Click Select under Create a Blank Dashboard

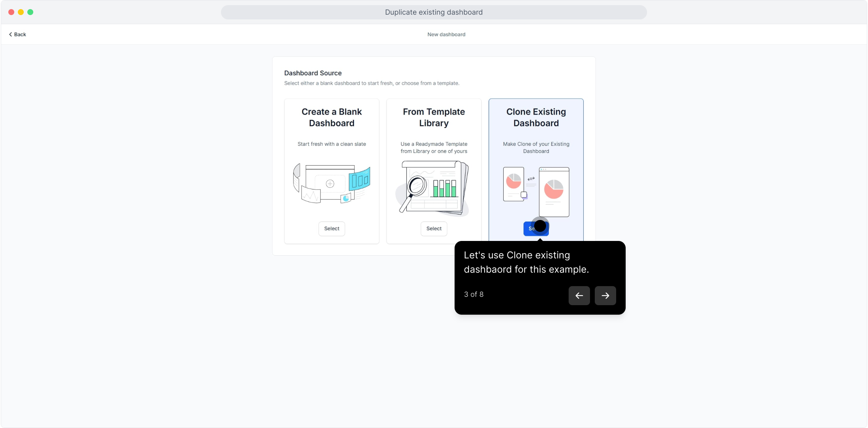pyautogui.click(x=331, y=229)
